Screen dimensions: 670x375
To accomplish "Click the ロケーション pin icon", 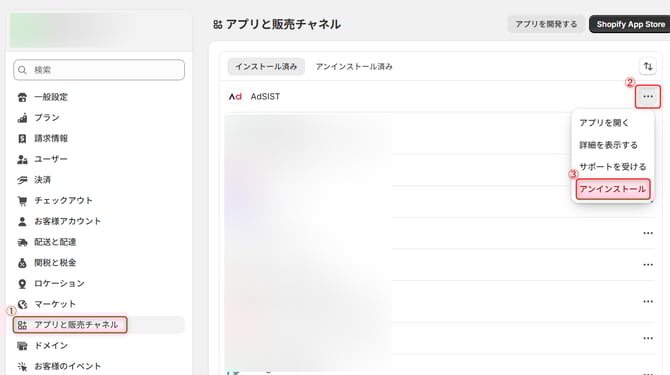I will point(22,284).
